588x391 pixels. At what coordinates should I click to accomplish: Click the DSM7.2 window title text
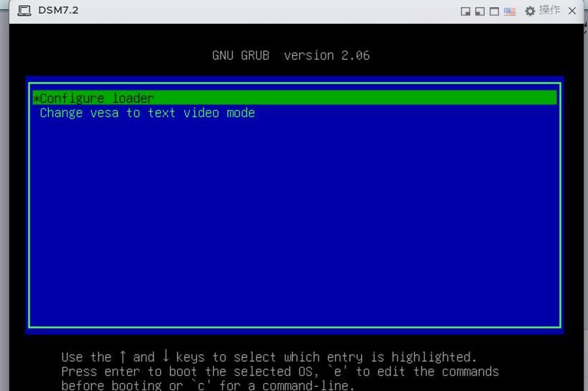(58, 10)
